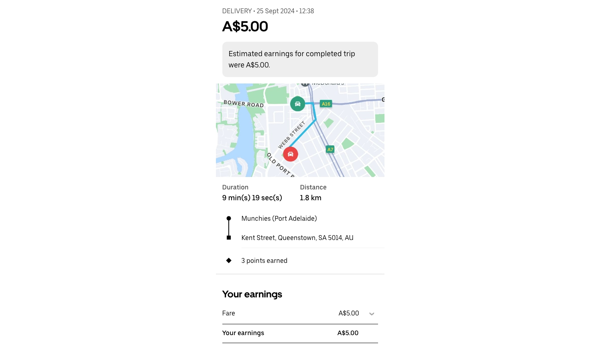The width and height of the screenshot is (600, 364).
Task: Click the Distance 1.8 km value
Action: 311,198
